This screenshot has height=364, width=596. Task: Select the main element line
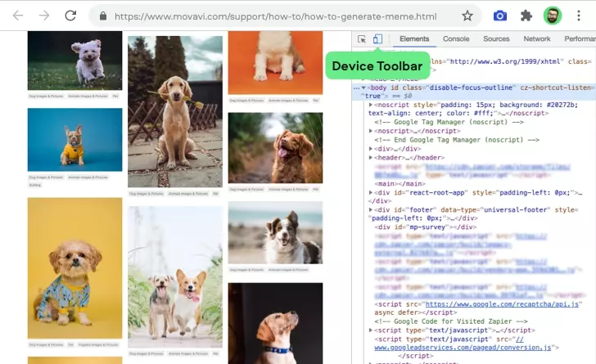[x=400, y=183]
